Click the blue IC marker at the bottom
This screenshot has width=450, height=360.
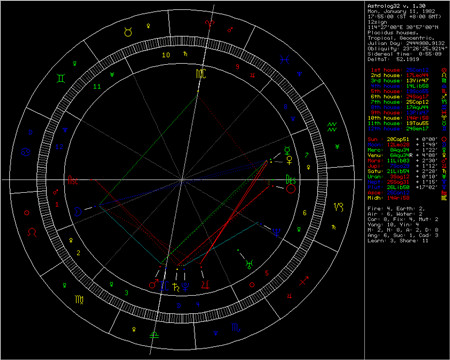pos(164,286)
